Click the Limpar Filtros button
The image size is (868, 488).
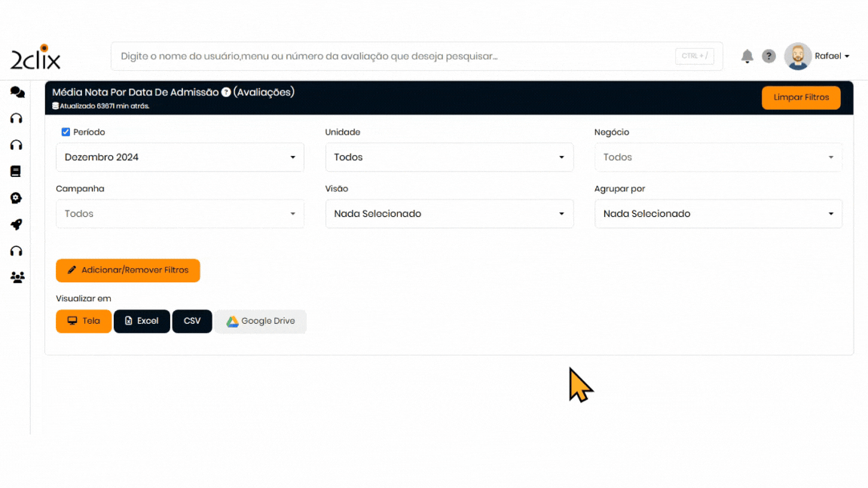tap(801, 98)
